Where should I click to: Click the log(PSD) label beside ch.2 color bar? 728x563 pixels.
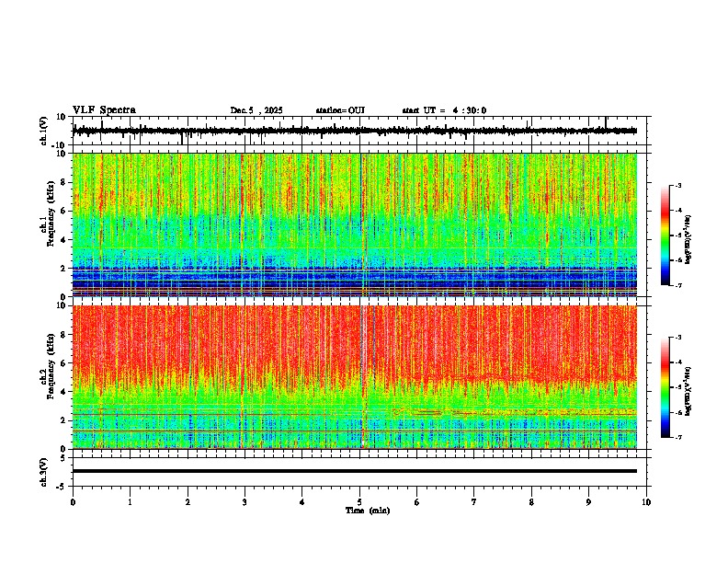(688, 391)
